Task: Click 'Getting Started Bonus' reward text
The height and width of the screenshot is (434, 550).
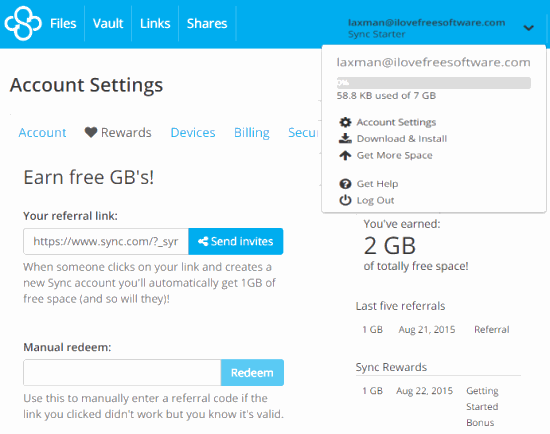Action: point(482,407)
